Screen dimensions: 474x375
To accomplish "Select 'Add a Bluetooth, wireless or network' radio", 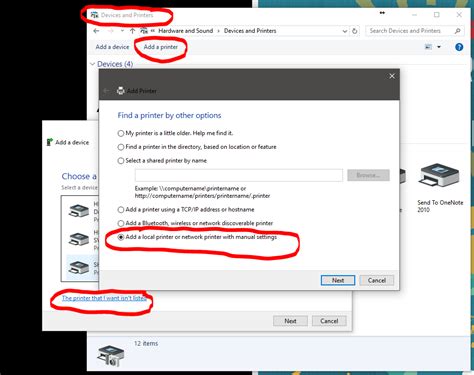I will (121, 223).
